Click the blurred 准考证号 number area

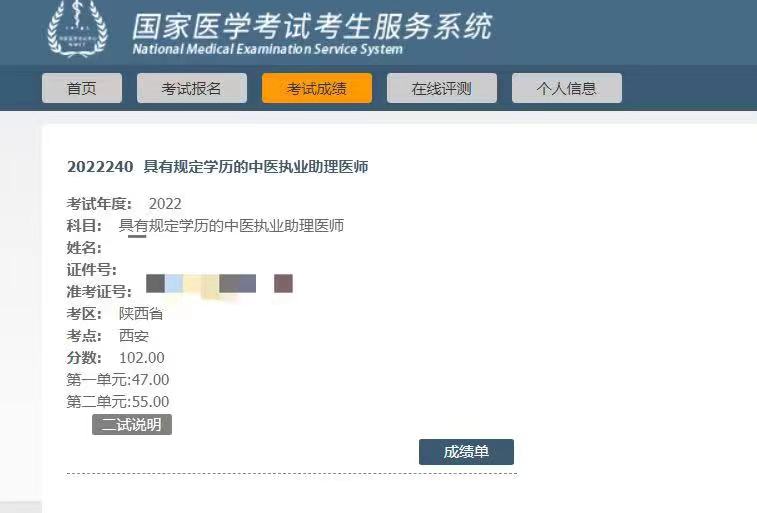[x=219, y=284]
